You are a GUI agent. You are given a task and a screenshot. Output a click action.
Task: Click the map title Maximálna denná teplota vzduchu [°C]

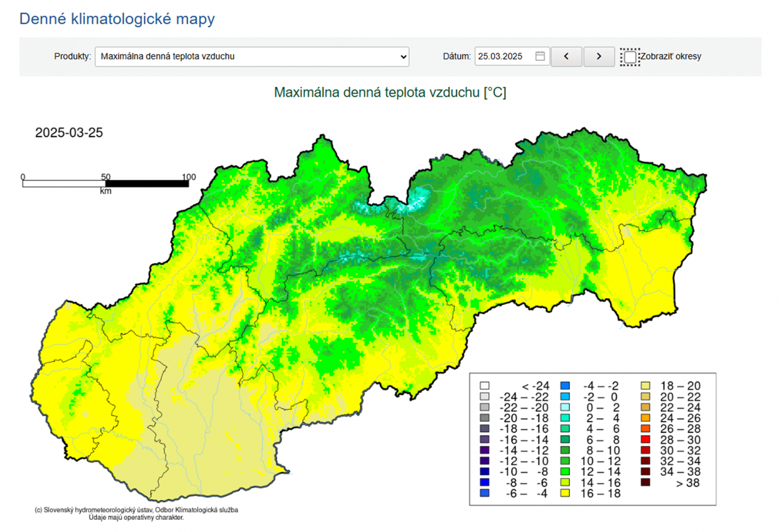pos(390,92)
